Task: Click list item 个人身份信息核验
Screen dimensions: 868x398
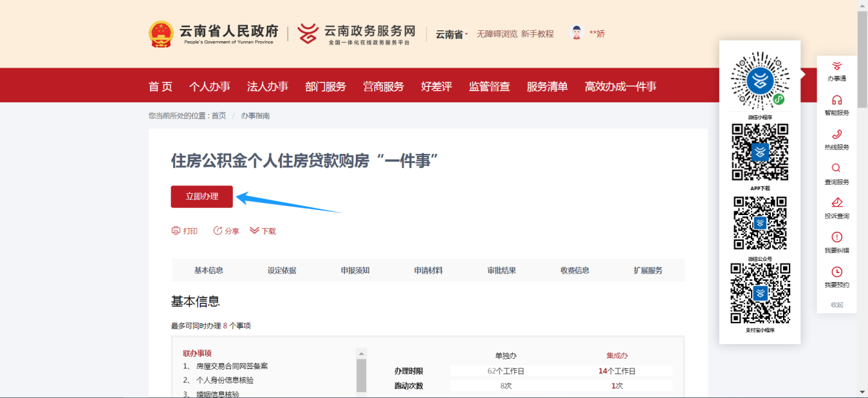Action: pyautogui.click(x=225, y=380)
